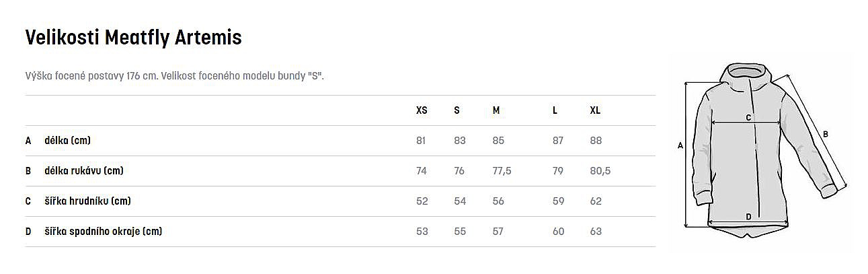This screenshot has width=868, height=274.
Task: Click the A length marker on diagram
Action: coord(680,145)
